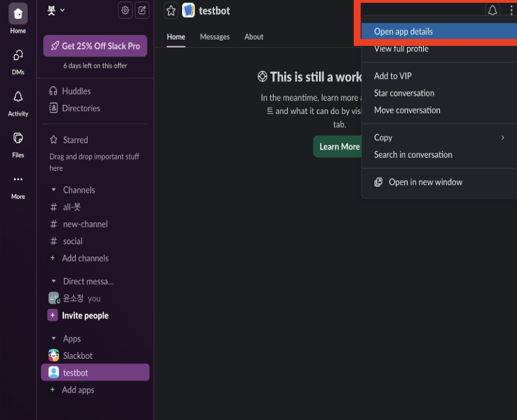Click Add channels

(x=85, y=258)
